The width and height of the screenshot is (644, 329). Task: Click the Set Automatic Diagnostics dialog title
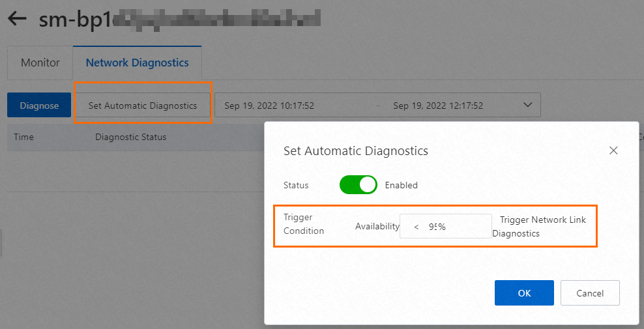click(x=356, y=151)
